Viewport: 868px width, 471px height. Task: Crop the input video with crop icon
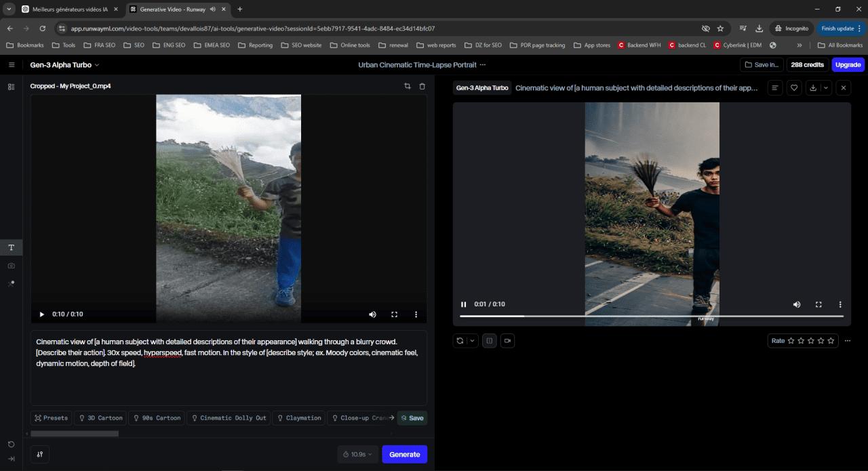pos(408,86)
